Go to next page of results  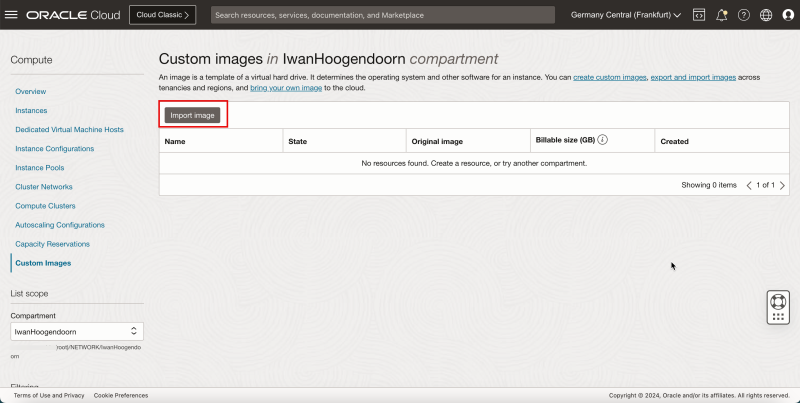click(782, 185)
